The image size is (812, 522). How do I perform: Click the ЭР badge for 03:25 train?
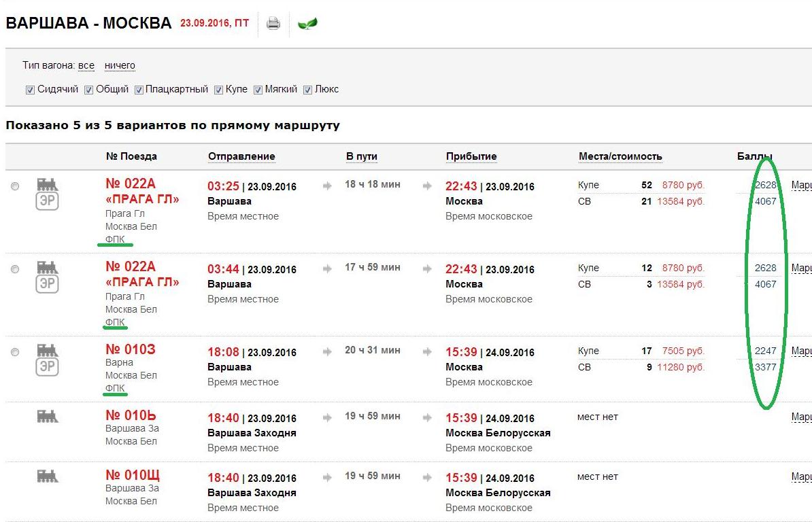click(47, 201)
